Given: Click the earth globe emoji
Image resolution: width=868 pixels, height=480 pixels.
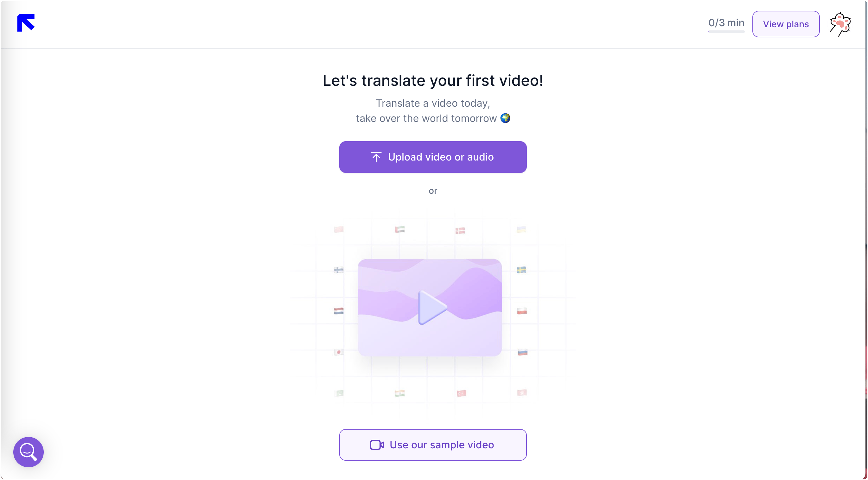Looking at the screenshot, I should pos(505,118).
